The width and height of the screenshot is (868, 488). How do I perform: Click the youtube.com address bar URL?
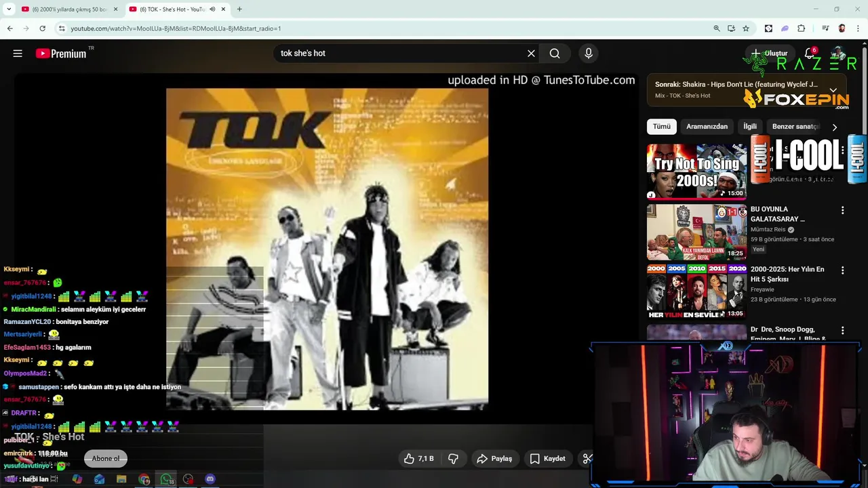click(x=176, y=28)
